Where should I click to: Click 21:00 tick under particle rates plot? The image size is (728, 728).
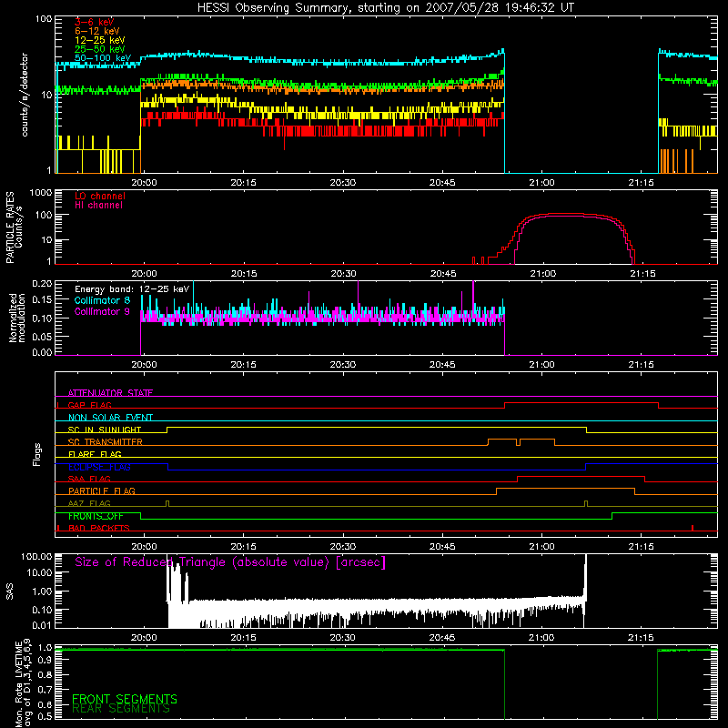click(x=542, y=274)
